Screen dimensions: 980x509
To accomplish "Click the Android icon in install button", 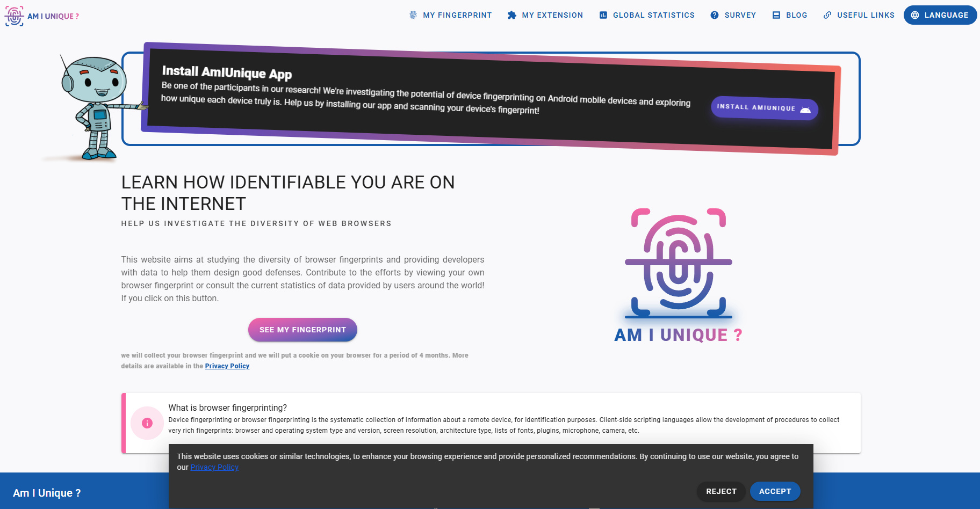I will [x=805, y=110].
